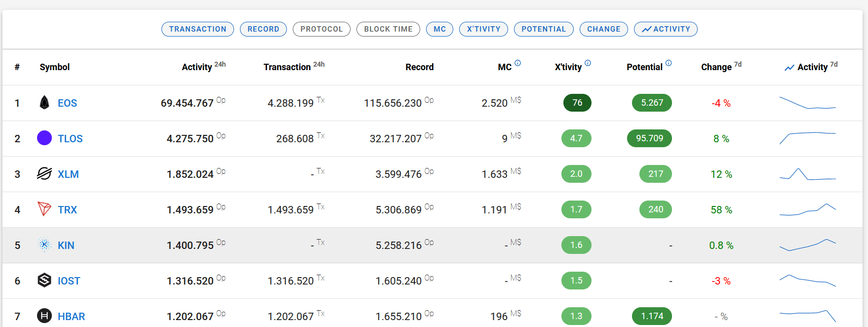
Task: Sort table by Record column header
Action: pyautogui.click(x=419, y=67)
